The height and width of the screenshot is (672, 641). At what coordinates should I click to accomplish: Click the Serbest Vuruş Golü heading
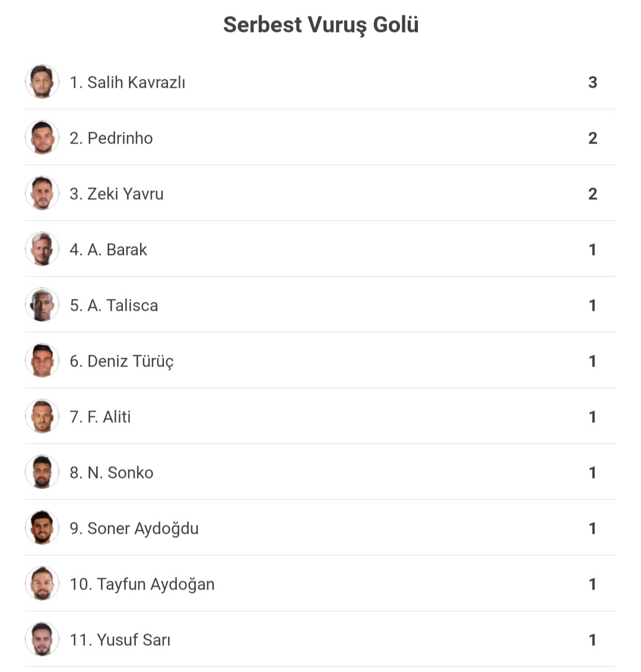point(320,25)
